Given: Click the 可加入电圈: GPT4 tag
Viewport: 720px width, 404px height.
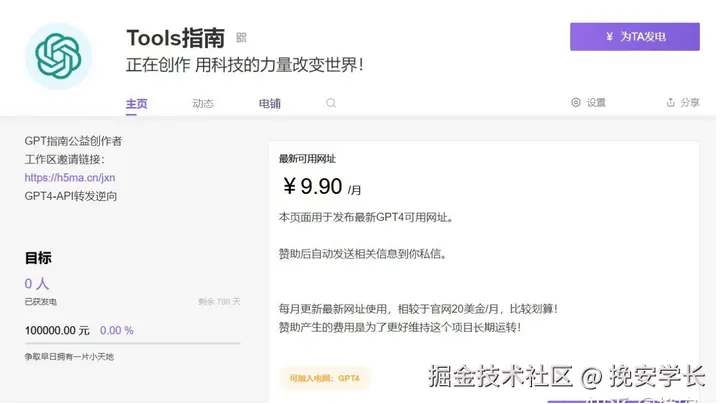Looking at the screenshot, I should coord(324,378).
